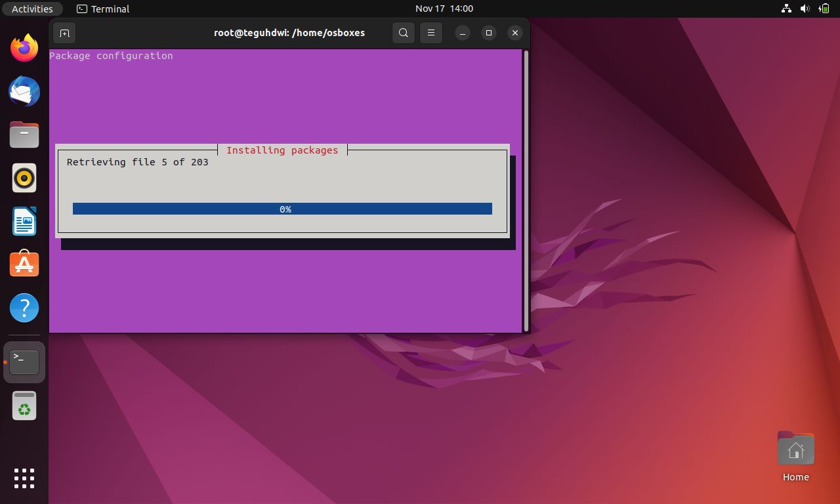Minimize the terminal window
The width and height of the screenshot is (840, 504).
click(x=463, y=33)
